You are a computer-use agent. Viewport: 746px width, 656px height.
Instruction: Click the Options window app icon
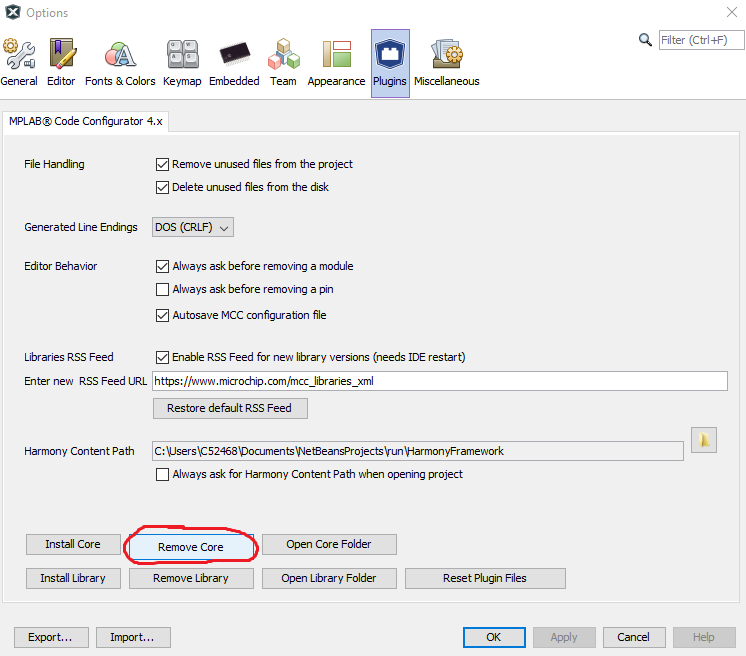coord(13,12)
